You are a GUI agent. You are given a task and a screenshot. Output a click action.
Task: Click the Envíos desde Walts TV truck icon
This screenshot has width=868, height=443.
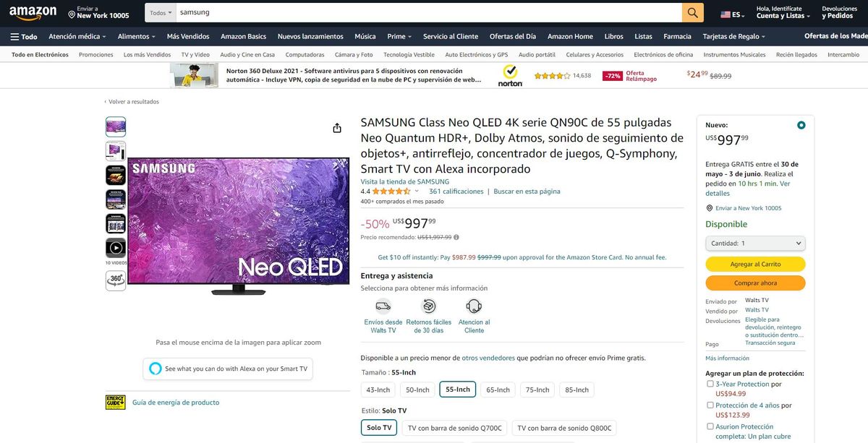[x=383, y=306]
